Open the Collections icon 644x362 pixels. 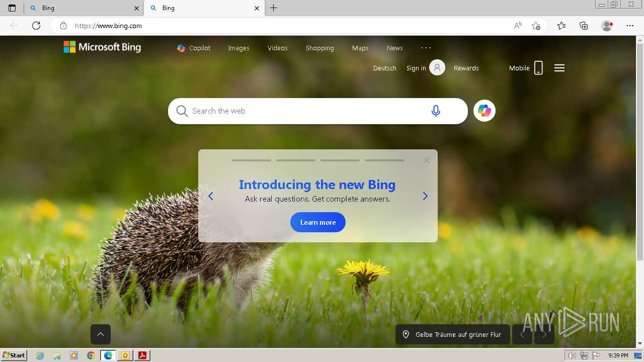(584, 26)
